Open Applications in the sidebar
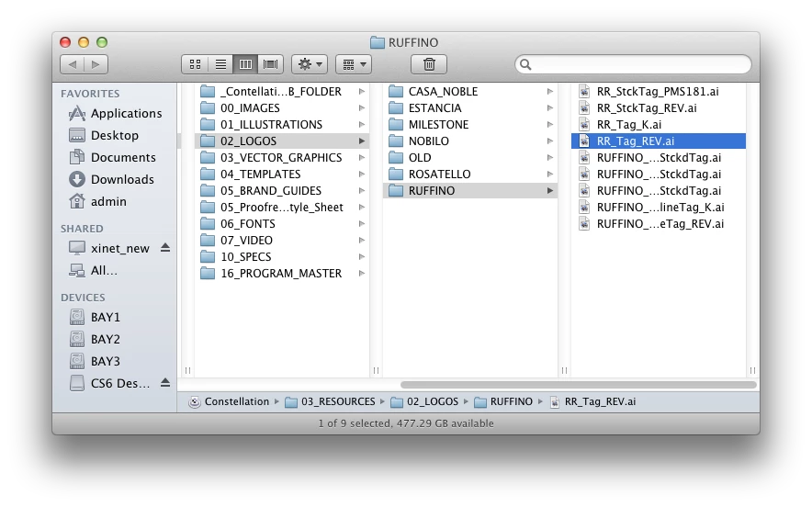Screen dimensions: 812x507 [116, 113]
